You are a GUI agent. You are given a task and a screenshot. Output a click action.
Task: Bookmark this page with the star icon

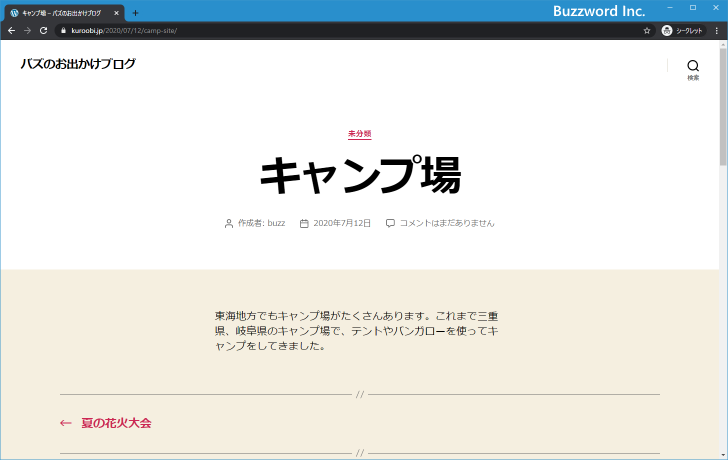(x=647, y=31)
